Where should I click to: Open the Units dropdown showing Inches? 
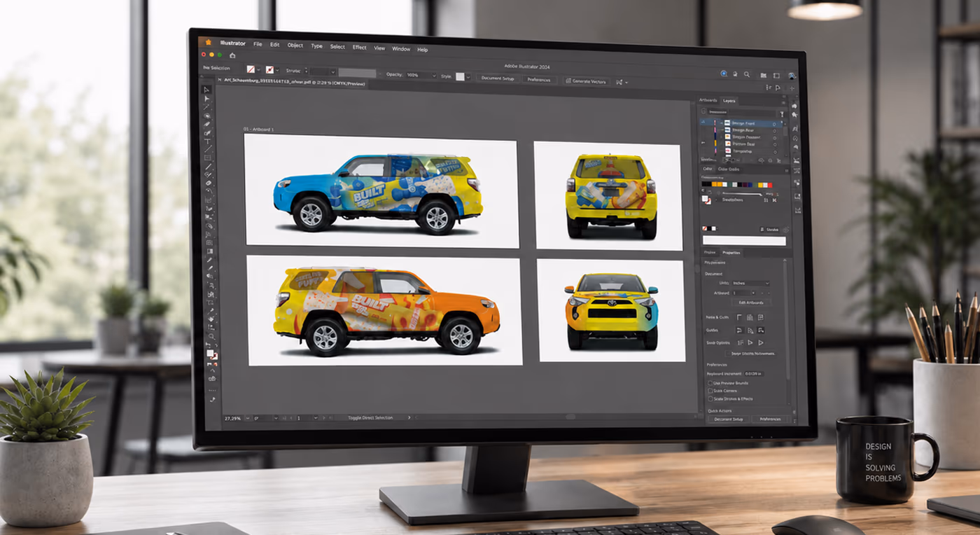coord(751,283)
